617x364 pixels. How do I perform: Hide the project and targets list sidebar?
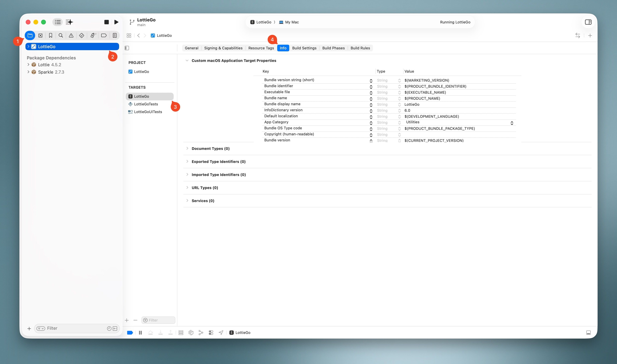127,48
